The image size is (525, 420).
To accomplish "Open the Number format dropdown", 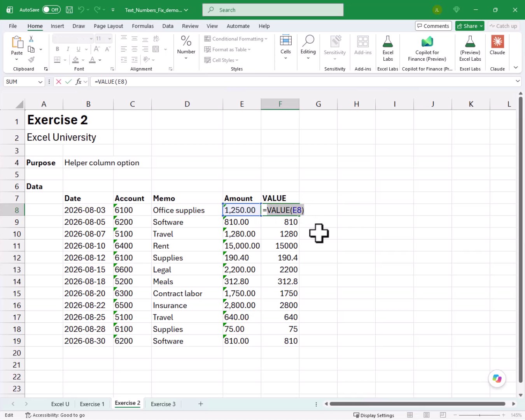I will (x=186, y=48).
